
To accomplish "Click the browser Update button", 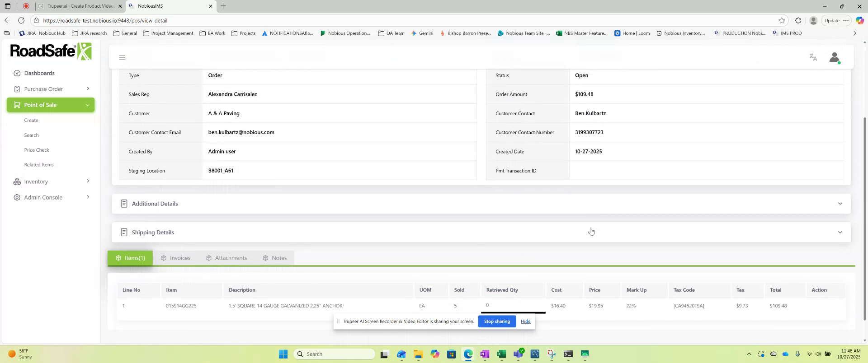I will click(x=832, y=20).
